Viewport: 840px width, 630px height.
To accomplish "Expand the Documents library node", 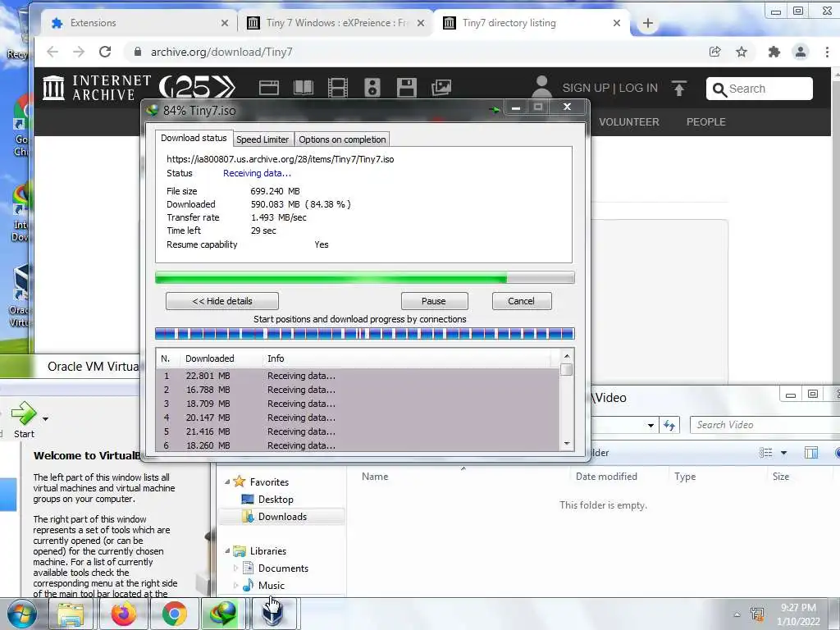I will [235, 568].
